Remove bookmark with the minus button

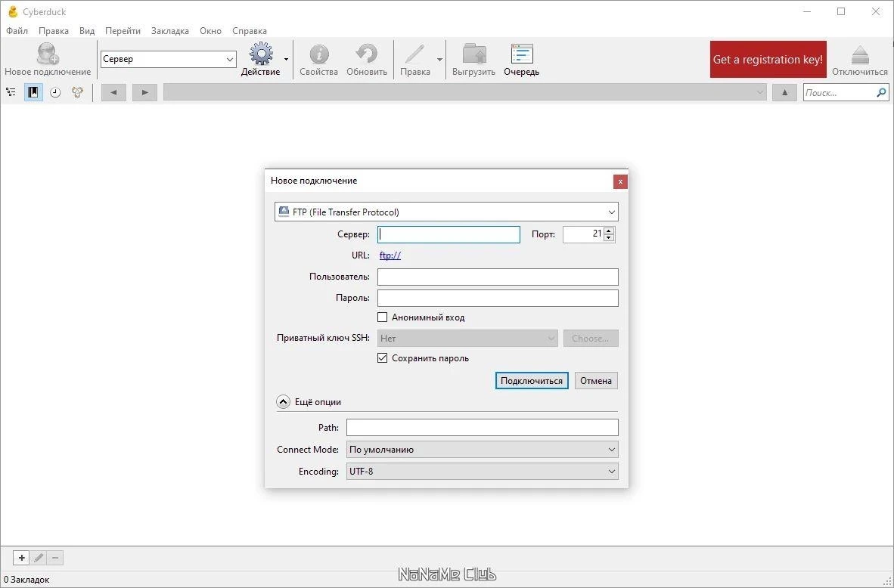coord(54,558)
